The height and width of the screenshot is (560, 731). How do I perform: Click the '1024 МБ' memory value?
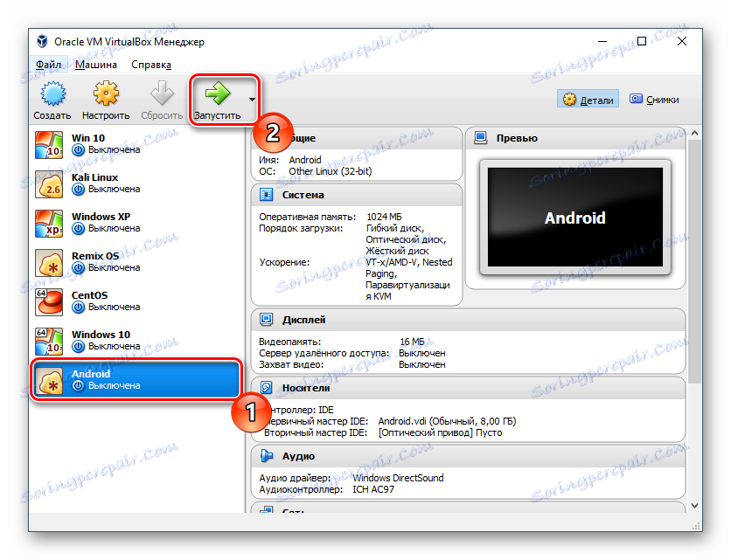click(384, 217)
